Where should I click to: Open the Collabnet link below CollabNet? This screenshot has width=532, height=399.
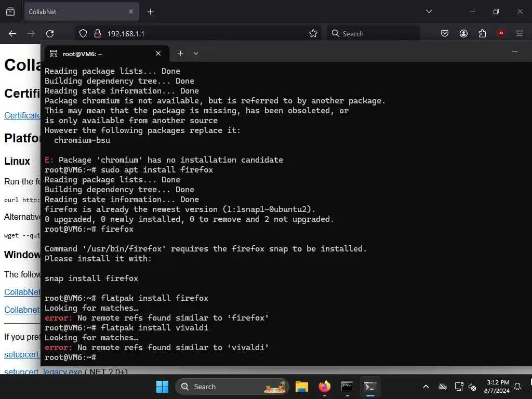click(22, 310)
